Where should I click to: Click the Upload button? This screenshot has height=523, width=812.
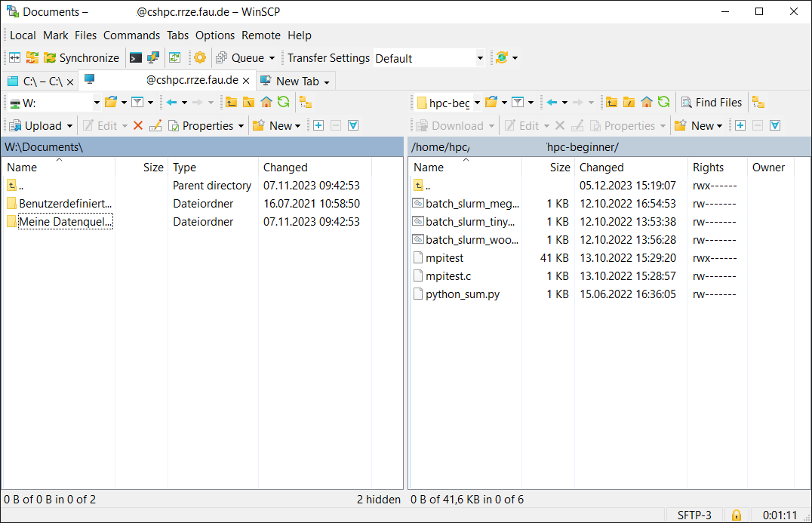coord(36,125)
